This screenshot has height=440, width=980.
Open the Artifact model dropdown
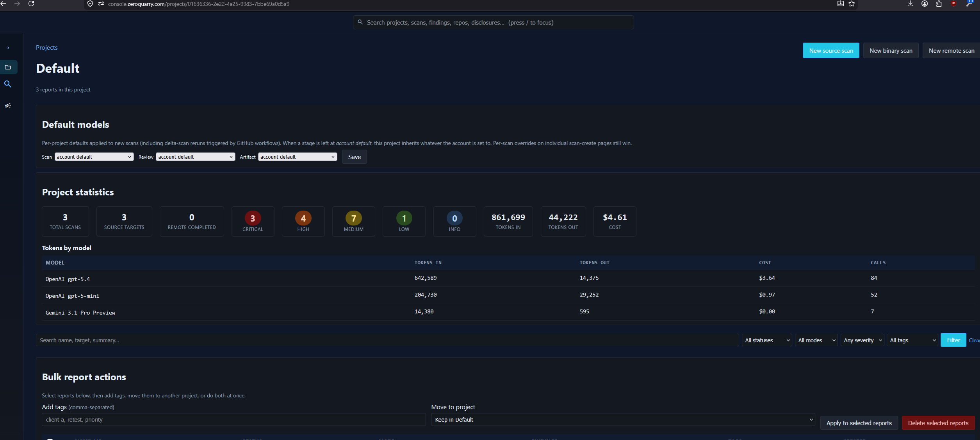point(297,157)
